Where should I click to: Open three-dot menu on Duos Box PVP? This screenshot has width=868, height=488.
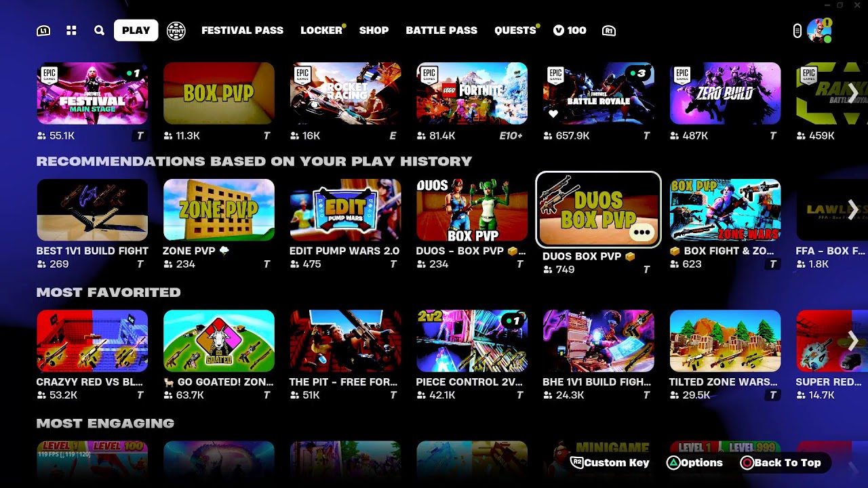642,232
